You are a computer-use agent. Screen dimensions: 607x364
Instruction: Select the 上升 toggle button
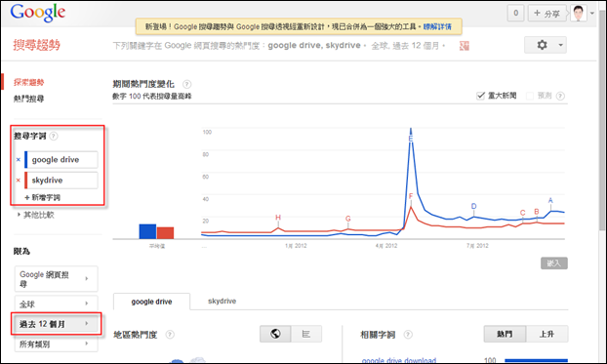[x=547, y=334]
